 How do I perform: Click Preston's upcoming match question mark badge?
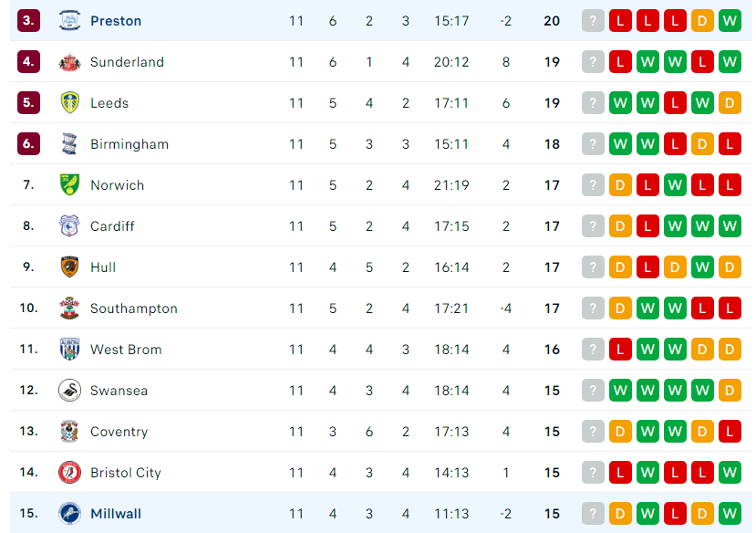pyautogui.click(x=593, y=21)
